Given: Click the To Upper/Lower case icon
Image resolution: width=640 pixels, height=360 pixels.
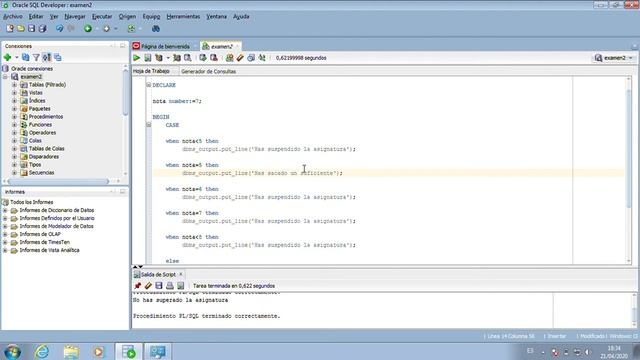Looking at the screenshot, I should [x=262, y=58].
